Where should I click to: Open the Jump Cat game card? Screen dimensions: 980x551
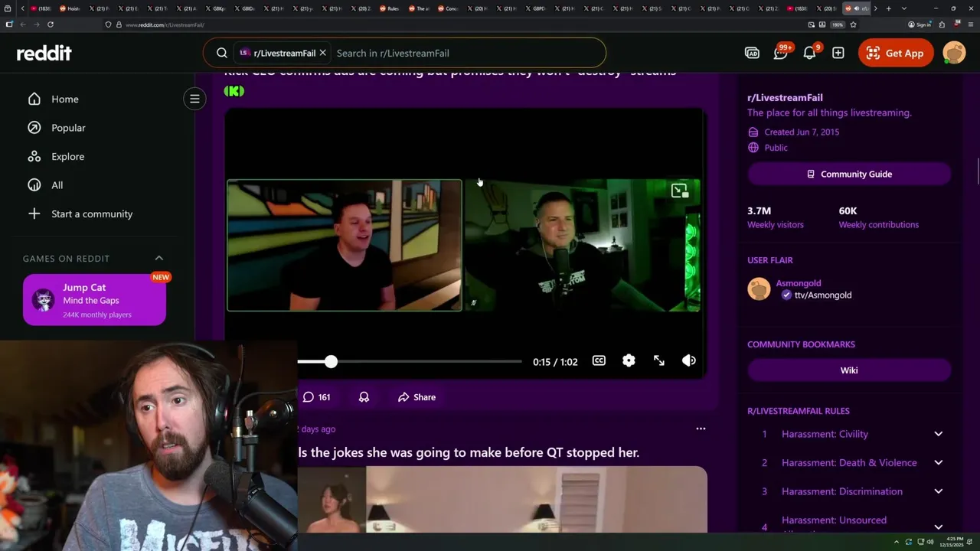point(94,299)
